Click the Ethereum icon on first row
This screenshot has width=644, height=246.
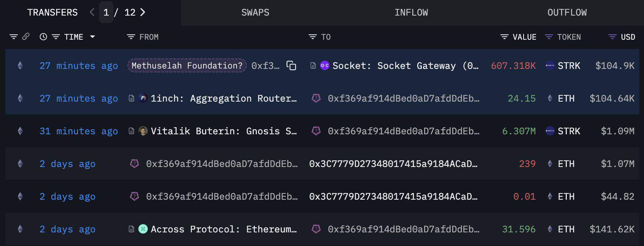pos(20,66)
